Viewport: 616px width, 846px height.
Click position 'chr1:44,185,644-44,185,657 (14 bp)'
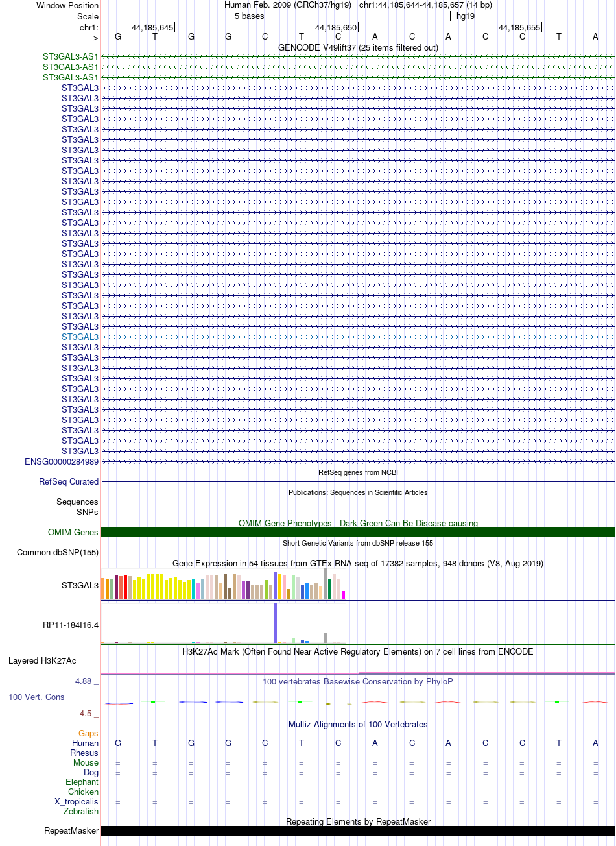pyautogui.click(x=425, y=5)
